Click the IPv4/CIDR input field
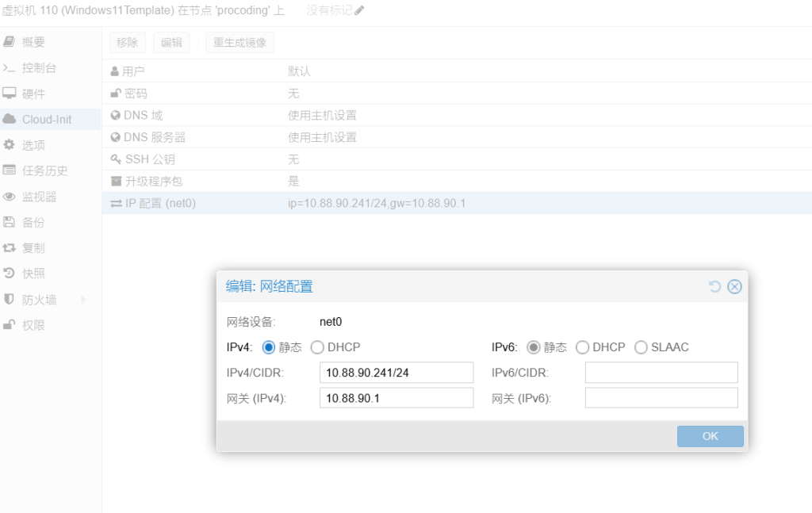Image resolution: width=812 pixels, height=513 pixels. pos(396,373)
